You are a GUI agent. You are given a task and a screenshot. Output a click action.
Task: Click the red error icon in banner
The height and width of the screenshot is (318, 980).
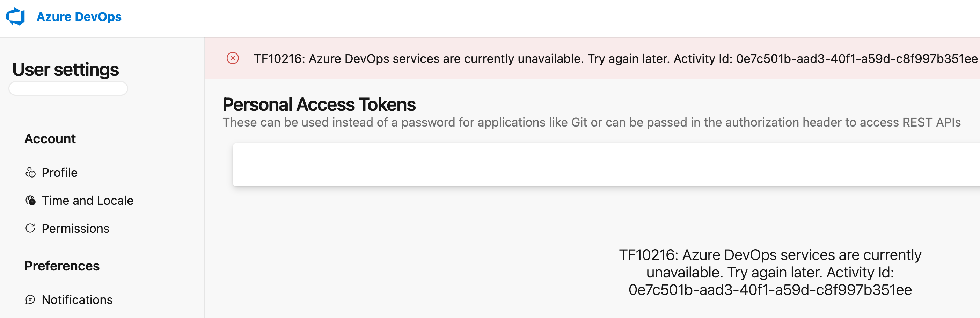(233, 58)
